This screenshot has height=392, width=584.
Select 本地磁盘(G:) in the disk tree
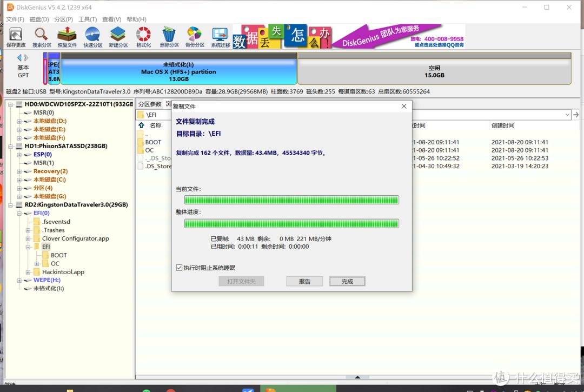(50, 196)
